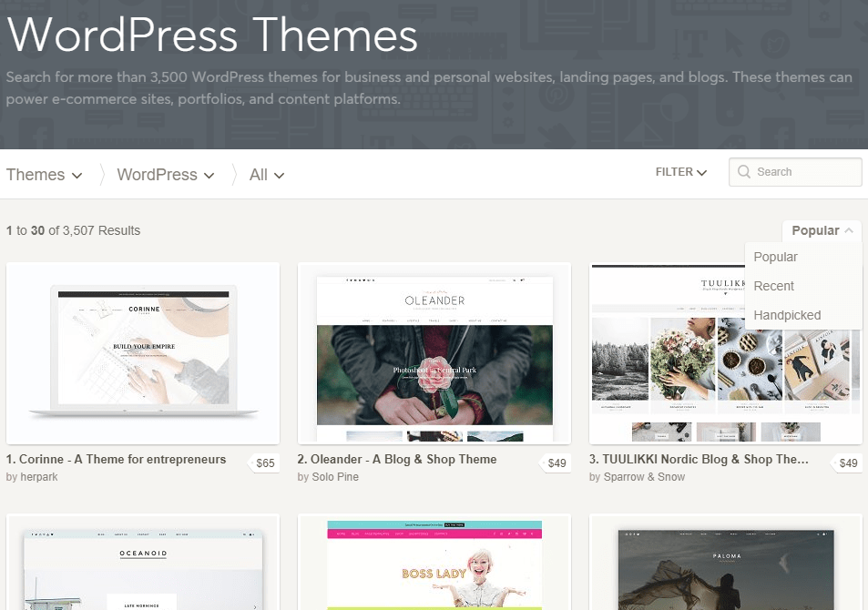This screenshot has width=868, height=610.
Task: Visit author herpark's profile
Action: [39, 476]
